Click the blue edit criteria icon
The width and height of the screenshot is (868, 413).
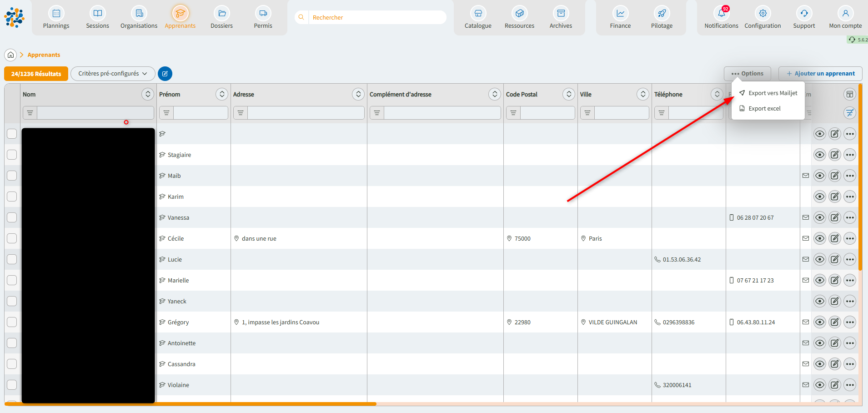click(x=165, y=74)
